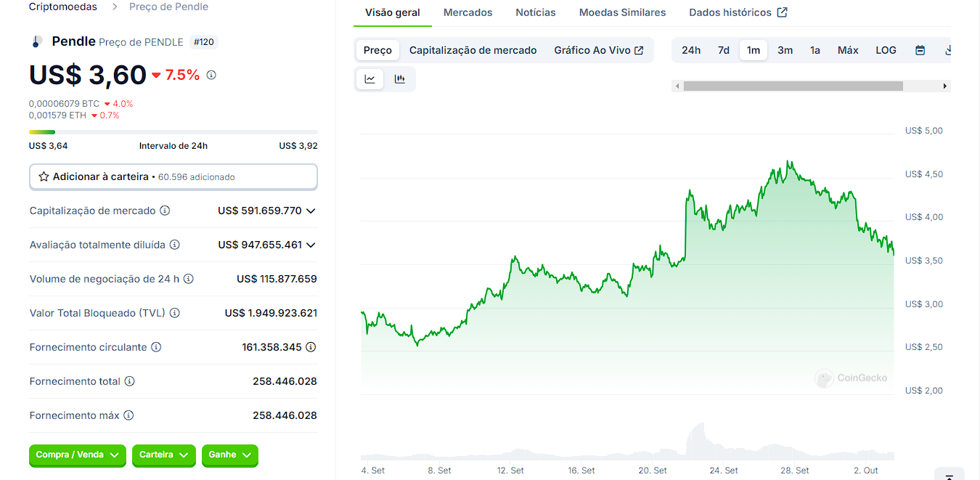Toggle the LOG scale on the chart

886,49
